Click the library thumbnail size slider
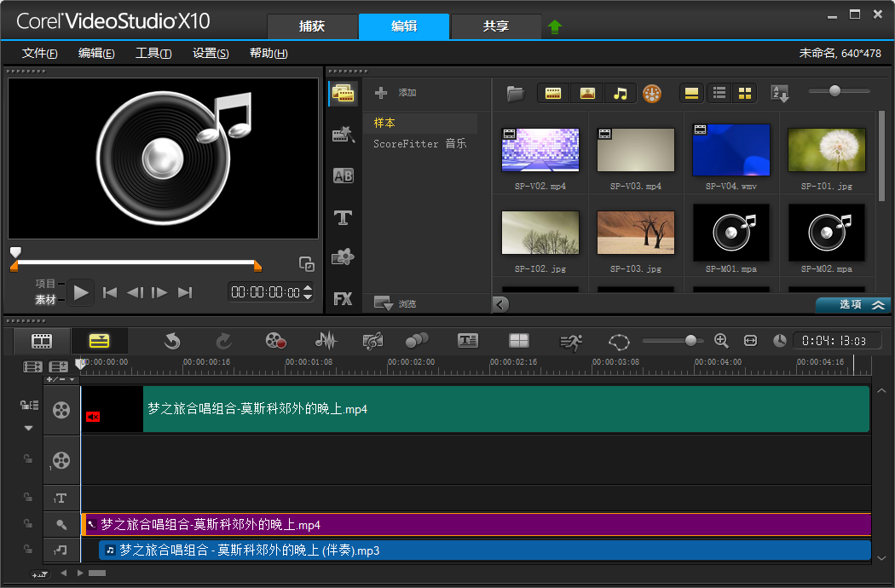 (x=834, y=91)
